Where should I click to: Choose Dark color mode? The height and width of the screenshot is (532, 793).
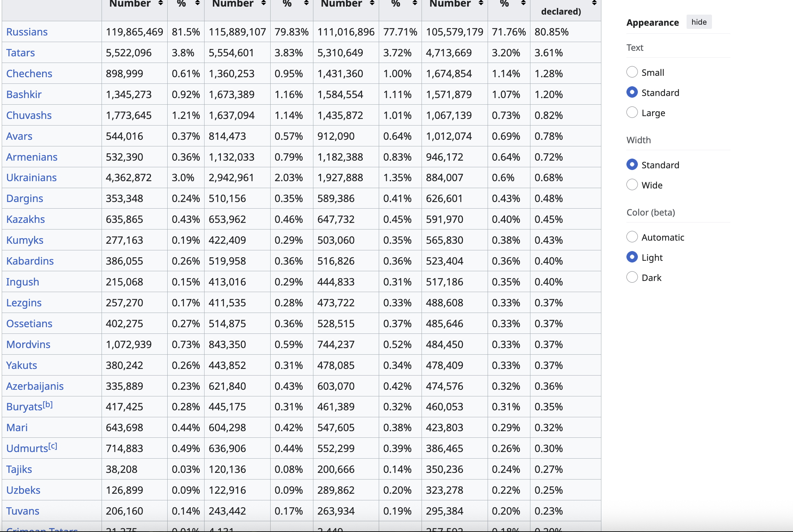632,277
